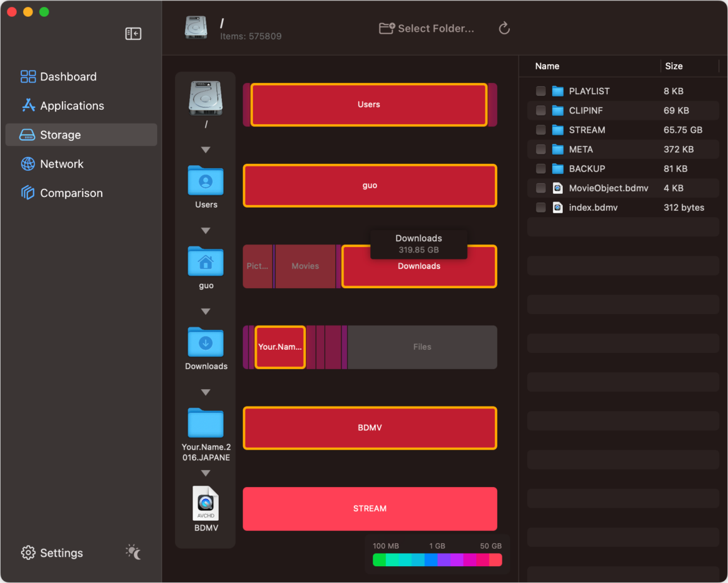
Task: Click the size color legend gradient bar
Action: (x=437, y=560)
